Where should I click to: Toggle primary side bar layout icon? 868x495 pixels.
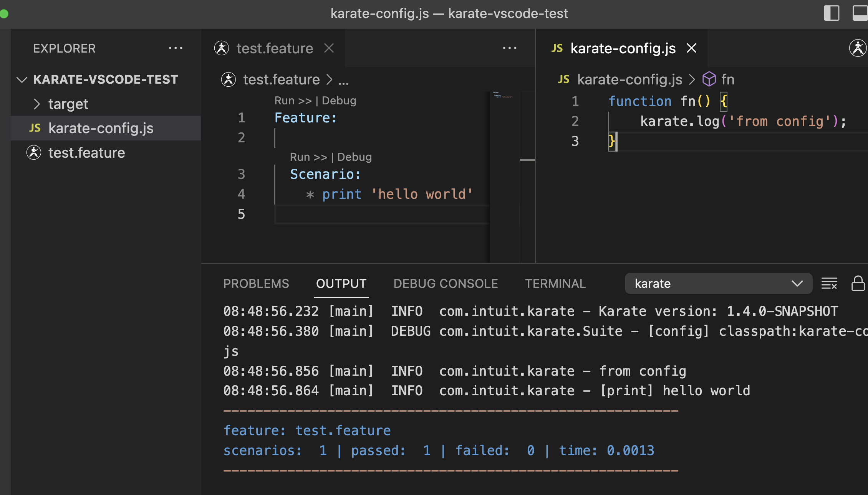[832, 13]
